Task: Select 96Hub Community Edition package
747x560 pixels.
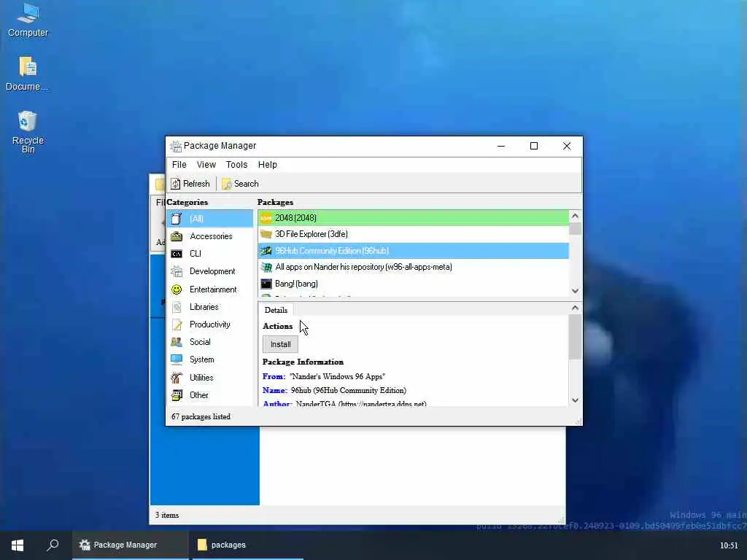Action: (413, 251)
